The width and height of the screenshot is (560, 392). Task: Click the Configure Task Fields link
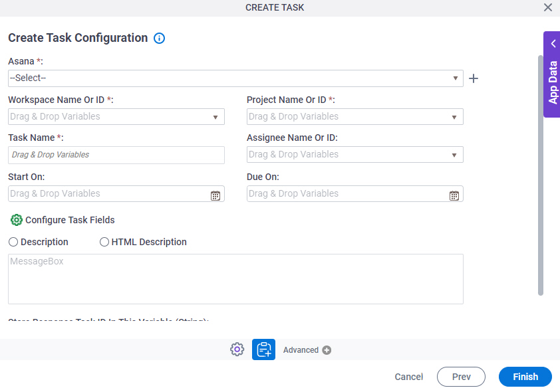[70, 220]
